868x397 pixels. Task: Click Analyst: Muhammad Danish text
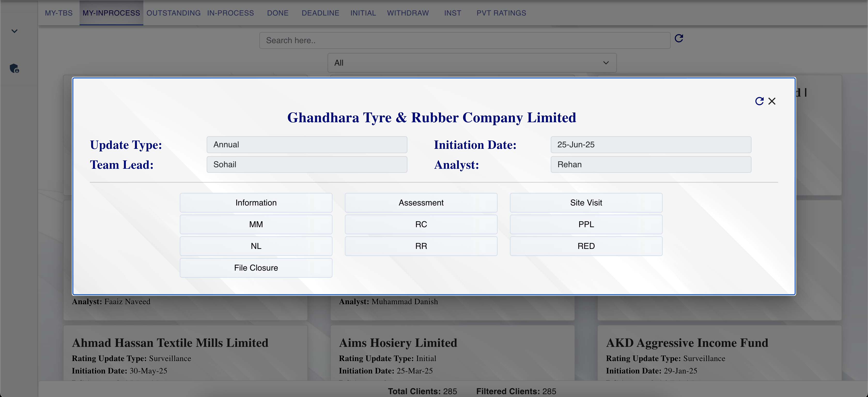point(388,302)
